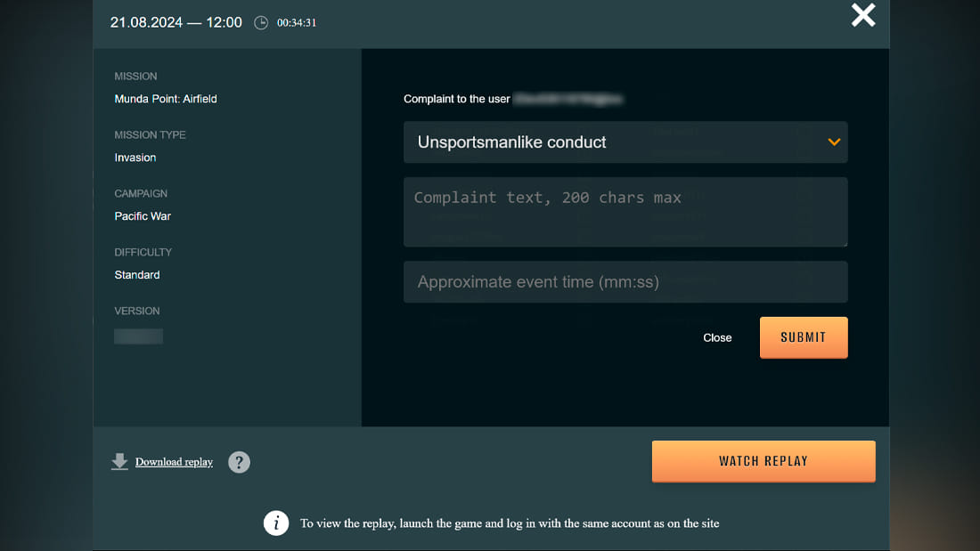Click the Approximate event time field

coord(625,282)
